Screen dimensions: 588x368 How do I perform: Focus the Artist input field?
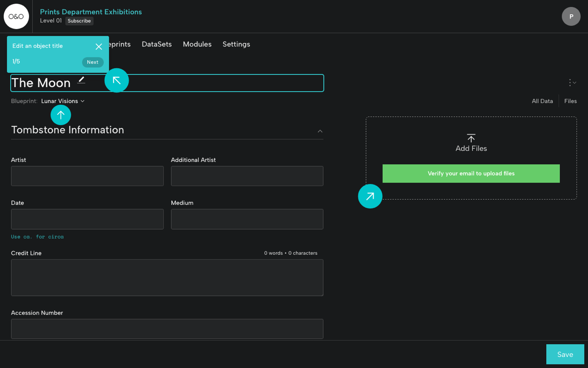[x=87, y=176]
